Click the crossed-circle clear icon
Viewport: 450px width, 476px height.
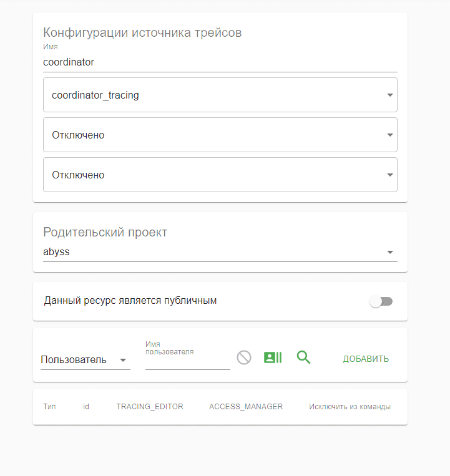click(x=243, y=357)
